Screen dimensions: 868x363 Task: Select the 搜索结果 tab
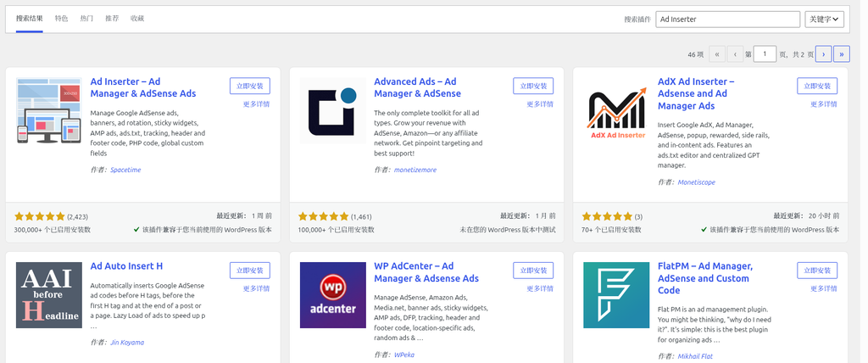pos(30,19)
